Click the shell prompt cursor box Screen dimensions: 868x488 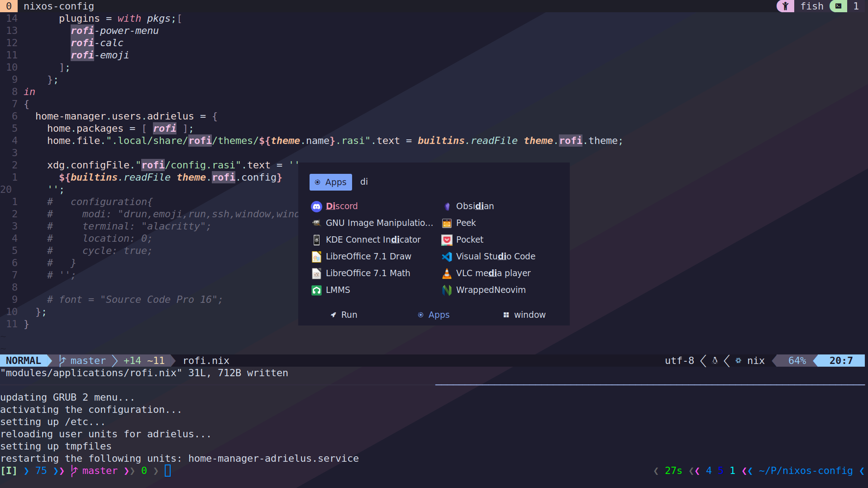(x=167, y=471)
